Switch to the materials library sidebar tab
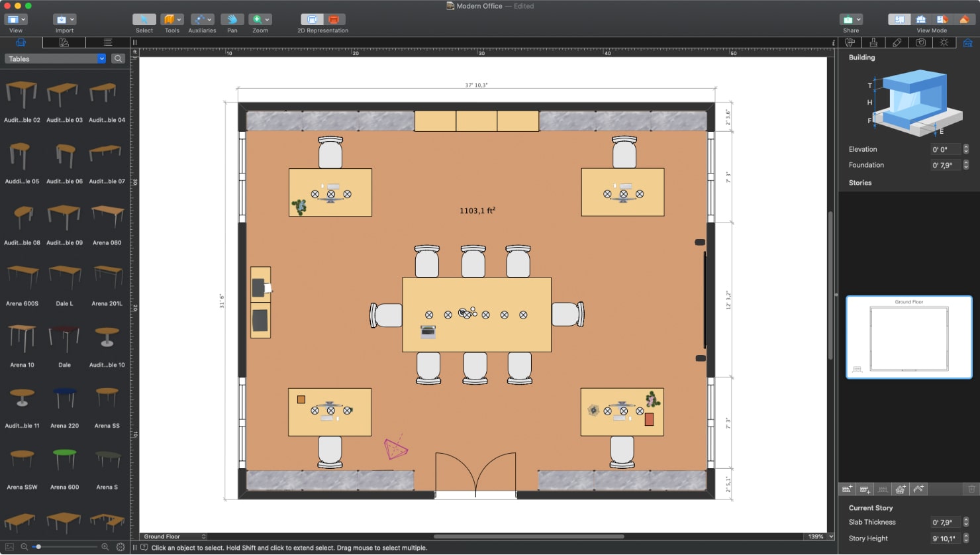The height and width of the screenshot is (555, 980). 64,42
